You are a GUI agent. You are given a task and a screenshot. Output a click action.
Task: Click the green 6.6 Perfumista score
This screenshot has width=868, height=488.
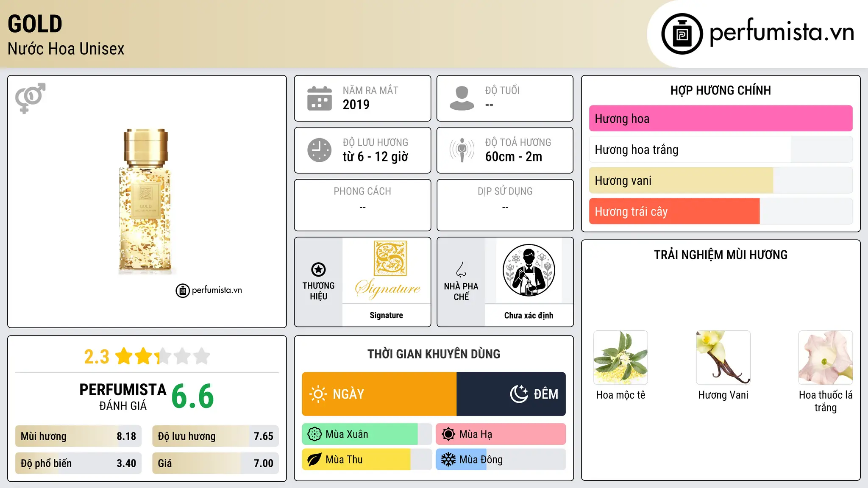193,396
